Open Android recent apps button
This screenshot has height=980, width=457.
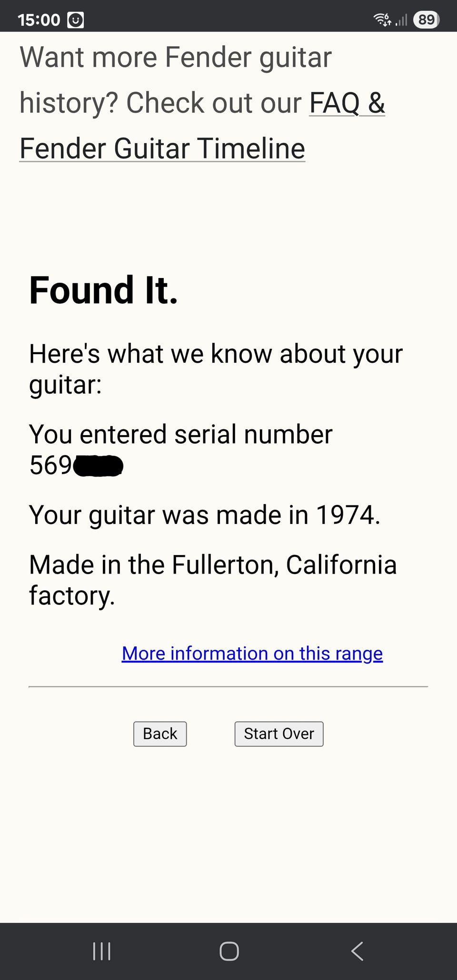pos(101,951)
